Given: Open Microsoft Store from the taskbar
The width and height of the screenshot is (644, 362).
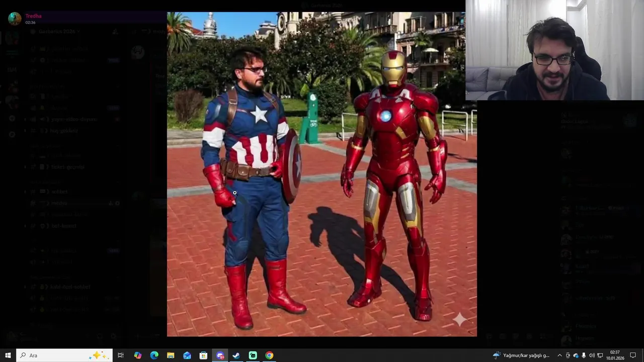Looking at the screenshot, I should 203,355.
